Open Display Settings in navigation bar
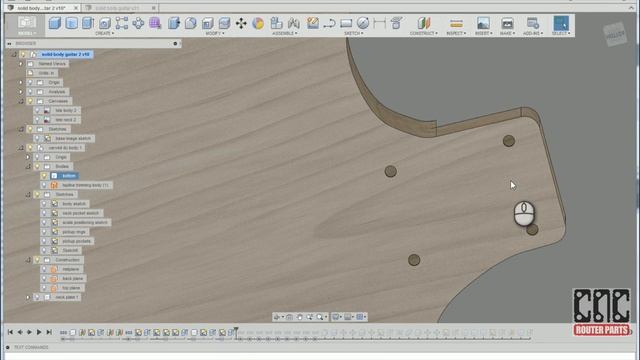 [x=336, y=317]
